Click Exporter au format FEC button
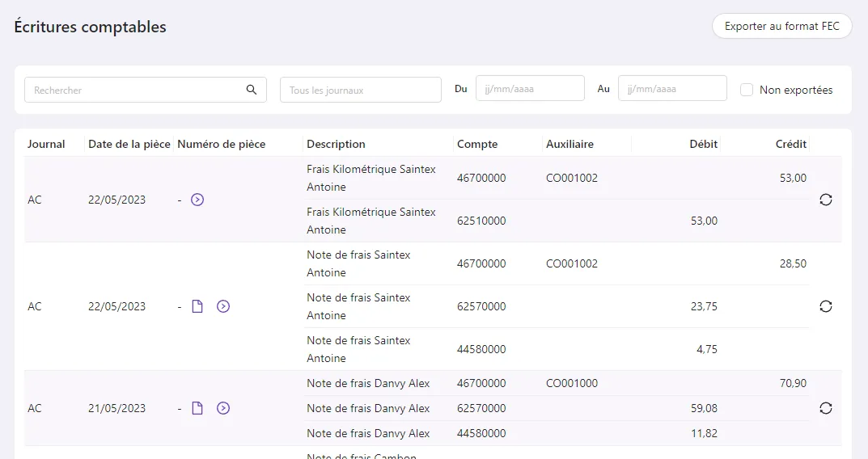Screen dimensions: 868x459 point(781,26)
